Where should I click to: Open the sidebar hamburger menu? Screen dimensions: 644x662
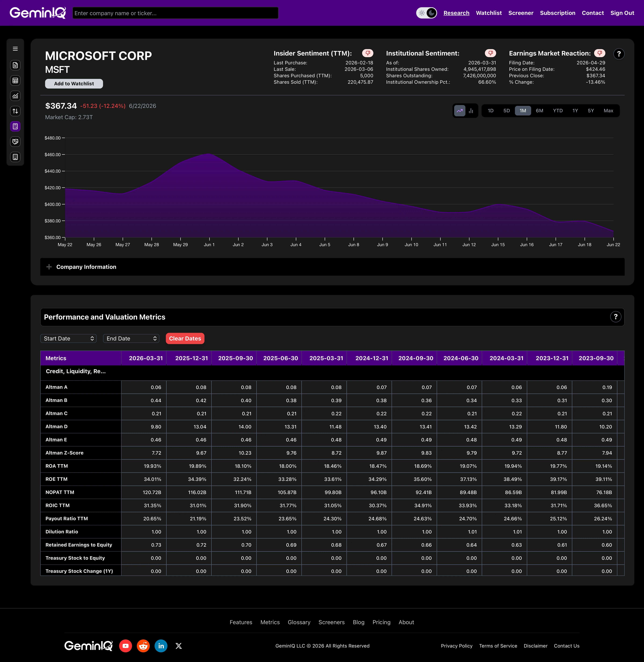15,49
